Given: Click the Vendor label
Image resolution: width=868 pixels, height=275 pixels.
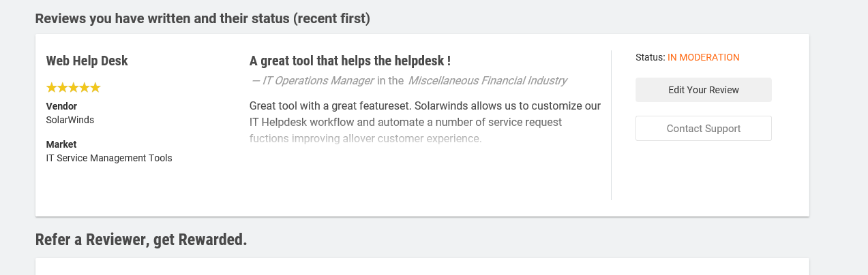Looking at the screenshot, I should click(x=61, y=106).
